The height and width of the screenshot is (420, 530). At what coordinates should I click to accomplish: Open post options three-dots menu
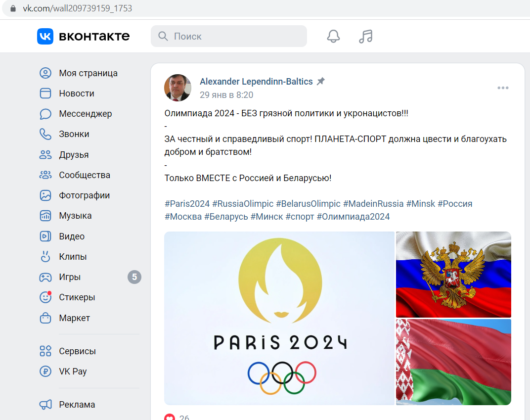[503, 88]
